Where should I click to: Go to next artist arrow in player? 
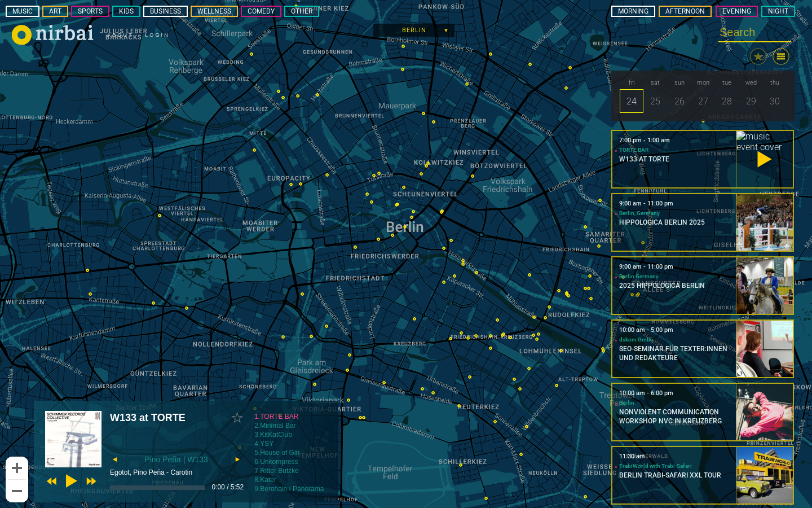pos(237,459)
